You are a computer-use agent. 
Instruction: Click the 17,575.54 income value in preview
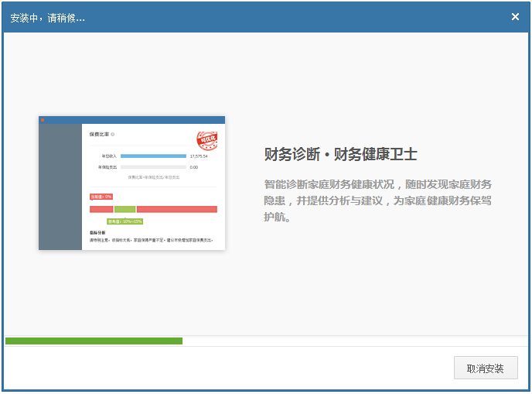[199, 156]
